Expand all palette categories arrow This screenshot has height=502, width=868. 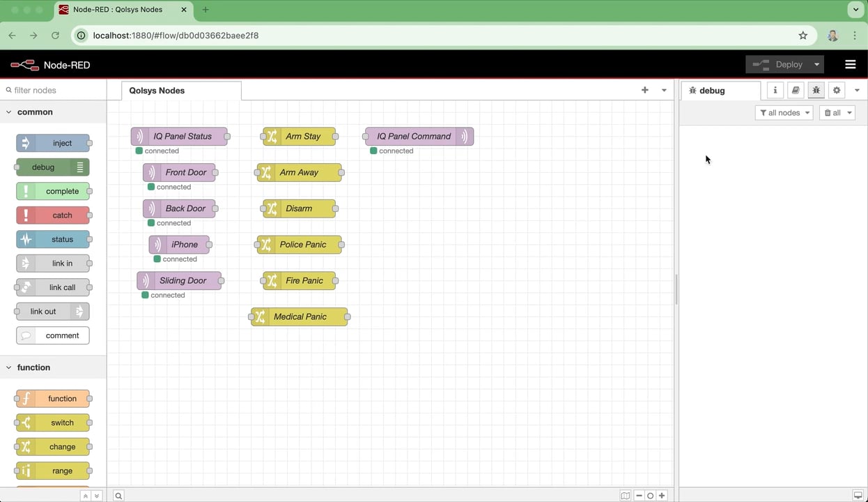pyautogui.click(x=97, y=496)
